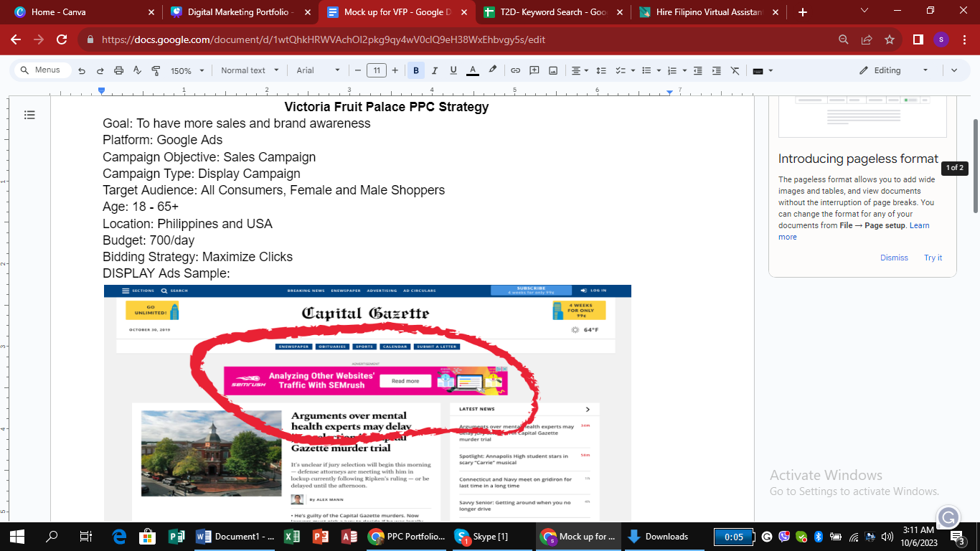Open the bulleted list style arrow
The height and width of the screenshot is (551, 980).
(659, 70)
